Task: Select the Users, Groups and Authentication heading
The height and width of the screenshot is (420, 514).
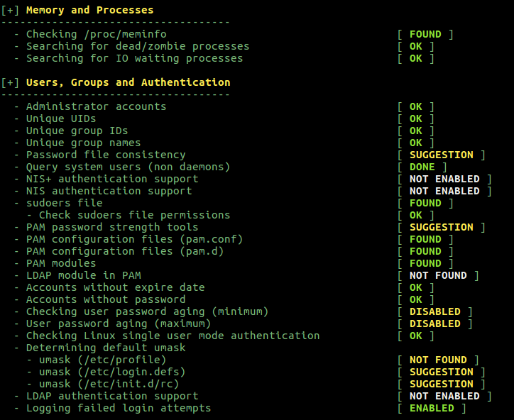Action: [128, 82]
